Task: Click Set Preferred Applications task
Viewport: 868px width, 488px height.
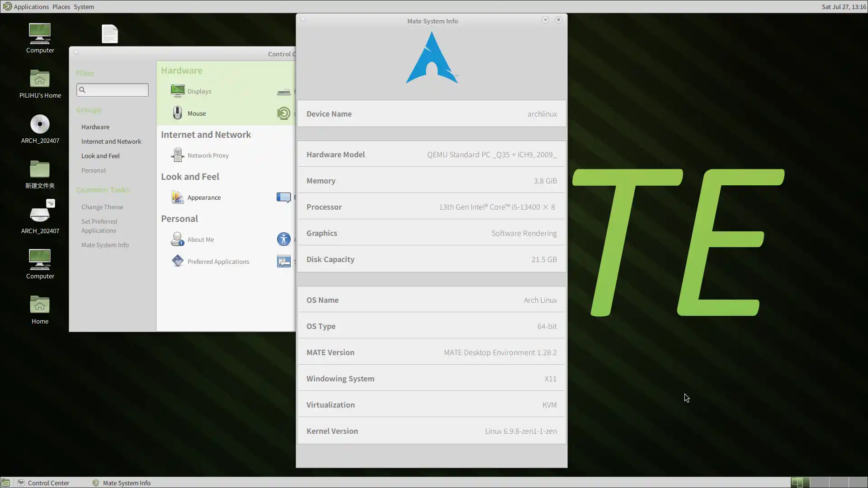Action: click(99, 226)
